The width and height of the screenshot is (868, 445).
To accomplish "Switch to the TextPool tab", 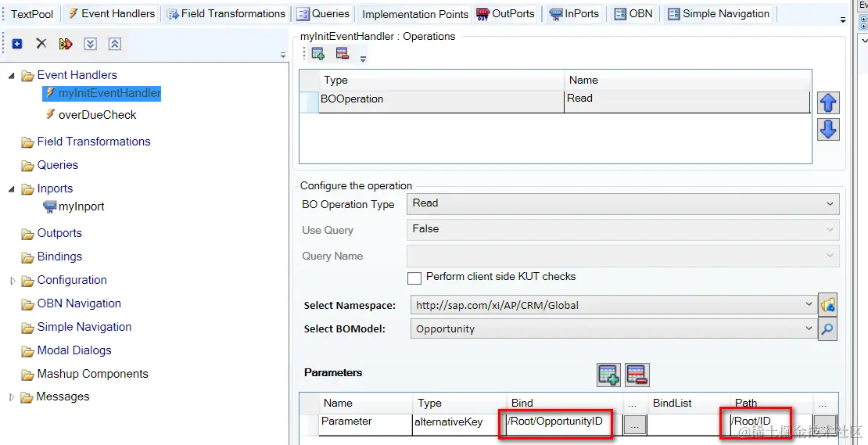I will [32, 14].
